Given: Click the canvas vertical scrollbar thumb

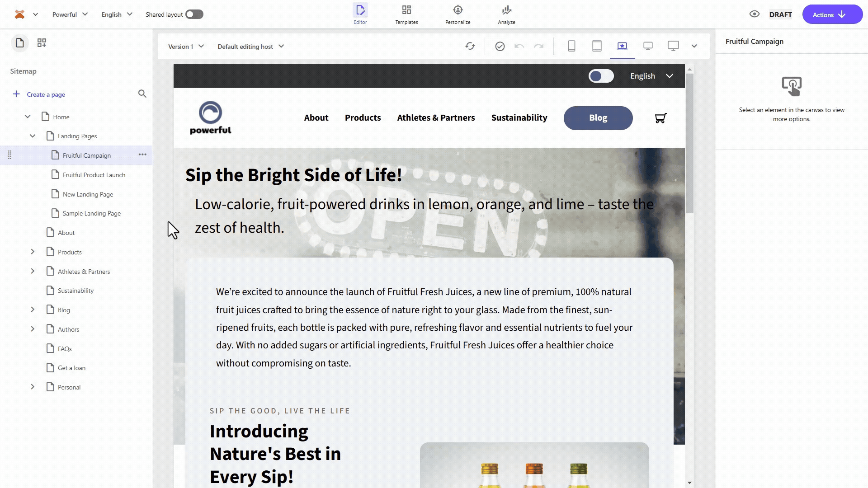Looking at the screenshot, I should click(689, 143).
